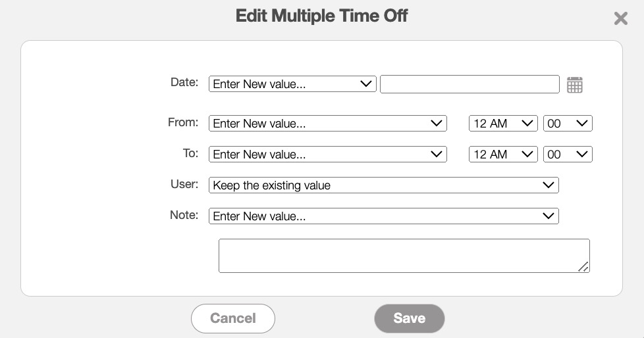644x338 pixels.
Task: Open the calendar date picker
Action: pyautogui.click(x=574, y=85)
